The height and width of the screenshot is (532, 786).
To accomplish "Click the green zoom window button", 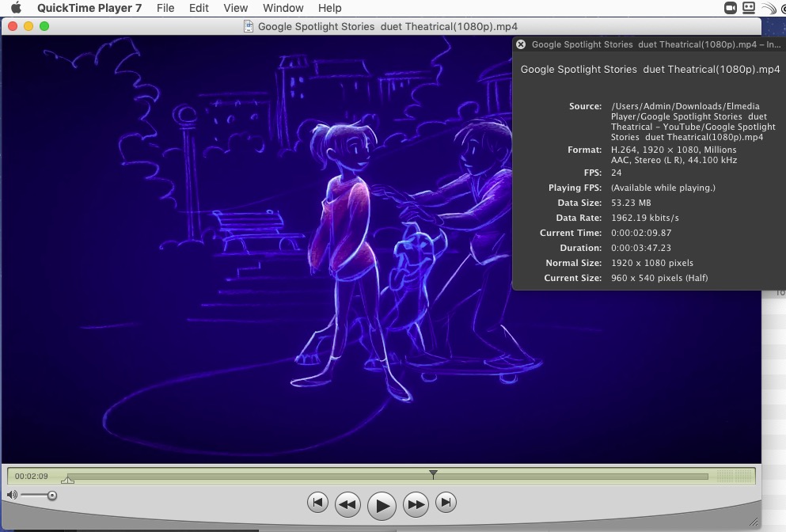I will tap(44, 26).
